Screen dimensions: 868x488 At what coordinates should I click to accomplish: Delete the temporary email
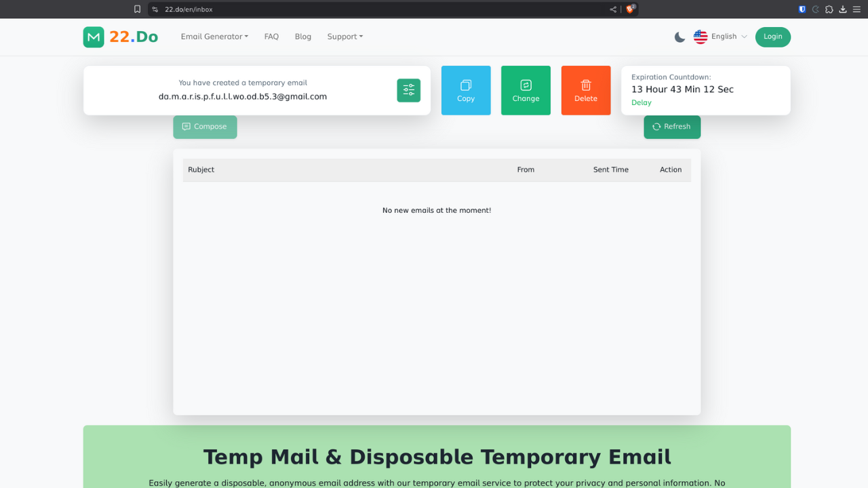pos(586,90)
